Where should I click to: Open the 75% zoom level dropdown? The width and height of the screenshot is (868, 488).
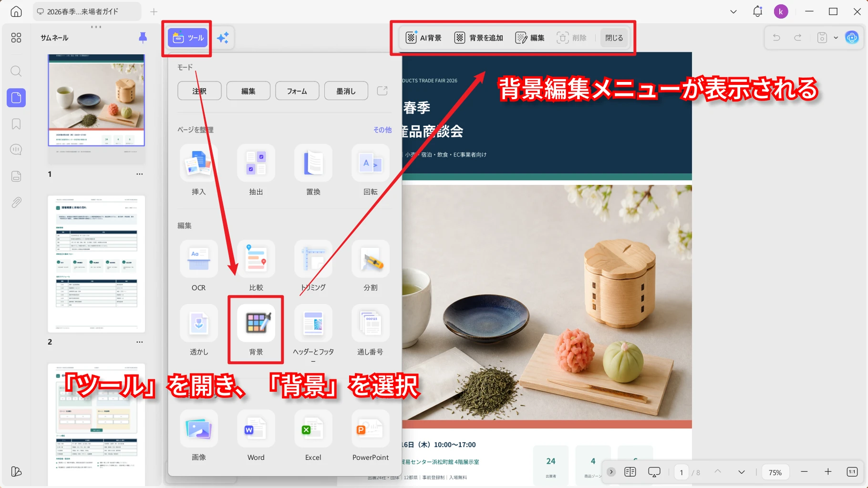point(775,472)
